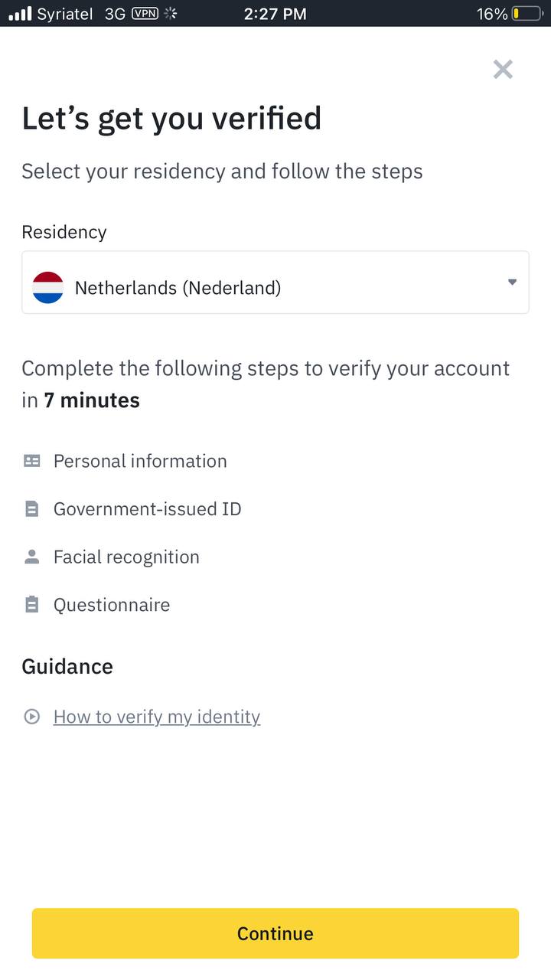Click the Personal information card icon

coord(31,461)
